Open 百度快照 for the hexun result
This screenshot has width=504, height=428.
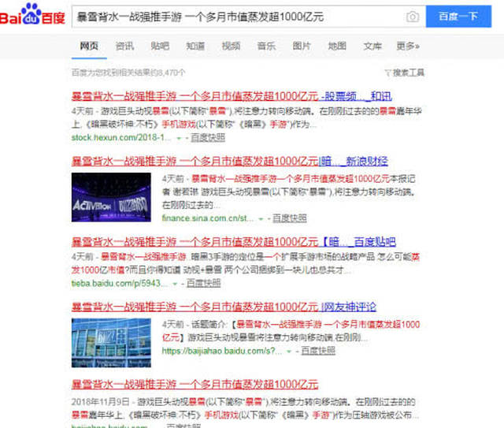(208, 138)
